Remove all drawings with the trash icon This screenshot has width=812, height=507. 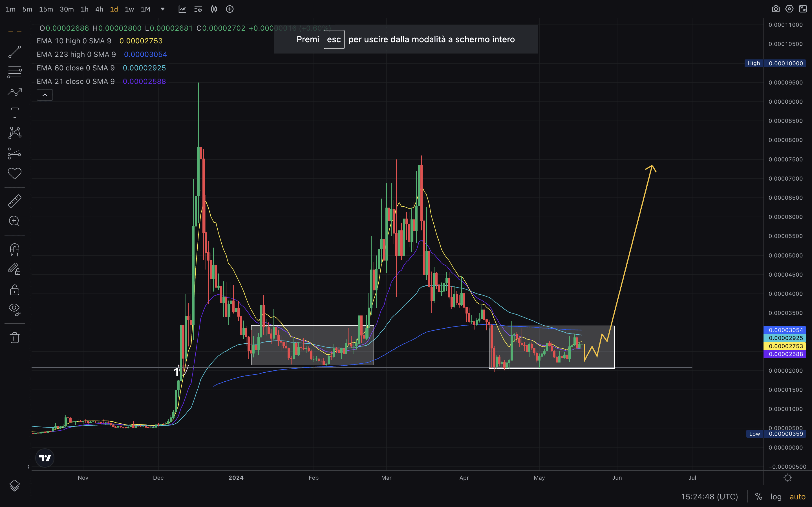(x=14, y=338)
